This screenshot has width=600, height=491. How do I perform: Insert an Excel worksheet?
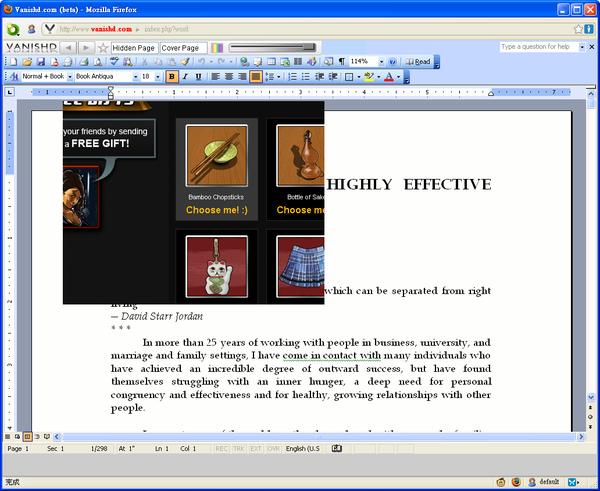tap(285, 62)
